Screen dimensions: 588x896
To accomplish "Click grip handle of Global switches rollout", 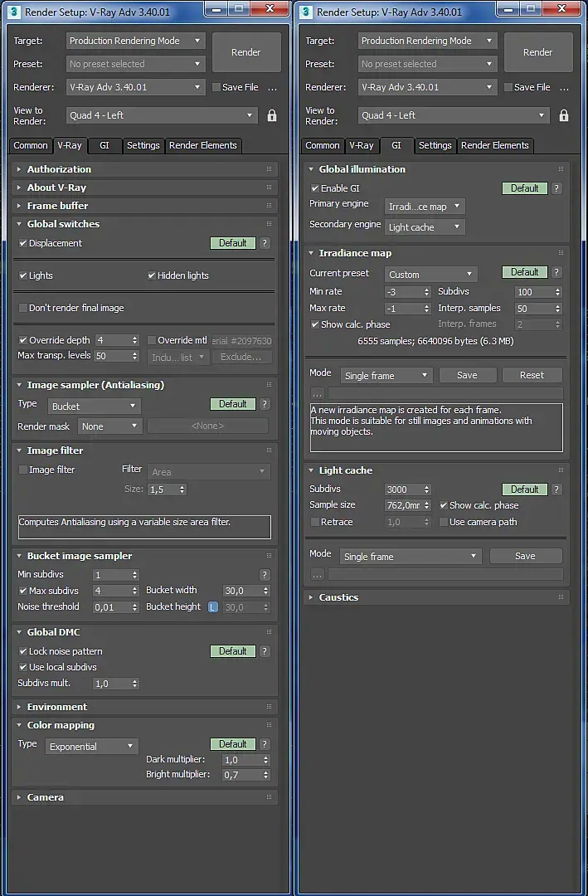I will pos(270,224).
